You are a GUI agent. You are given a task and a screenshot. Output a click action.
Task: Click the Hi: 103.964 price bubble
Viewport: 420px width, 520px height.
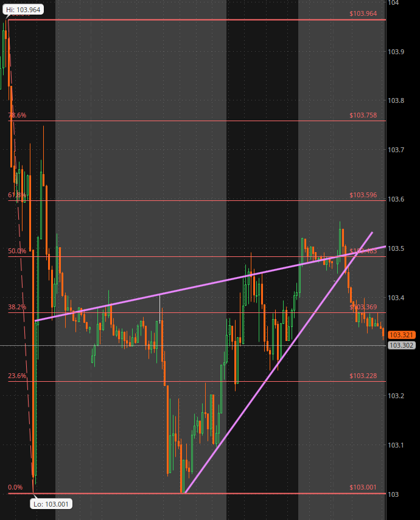pyautogui.click(x=23, y=10)
